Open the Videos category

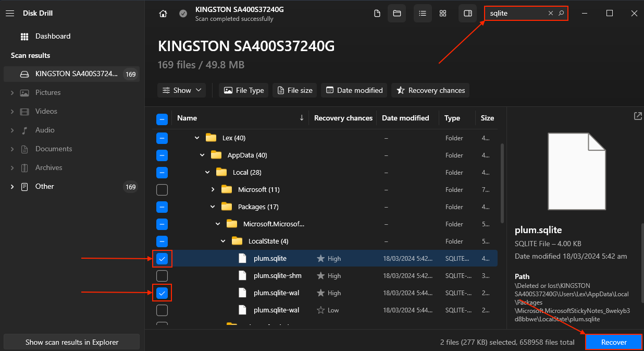[x=46, y=111]
